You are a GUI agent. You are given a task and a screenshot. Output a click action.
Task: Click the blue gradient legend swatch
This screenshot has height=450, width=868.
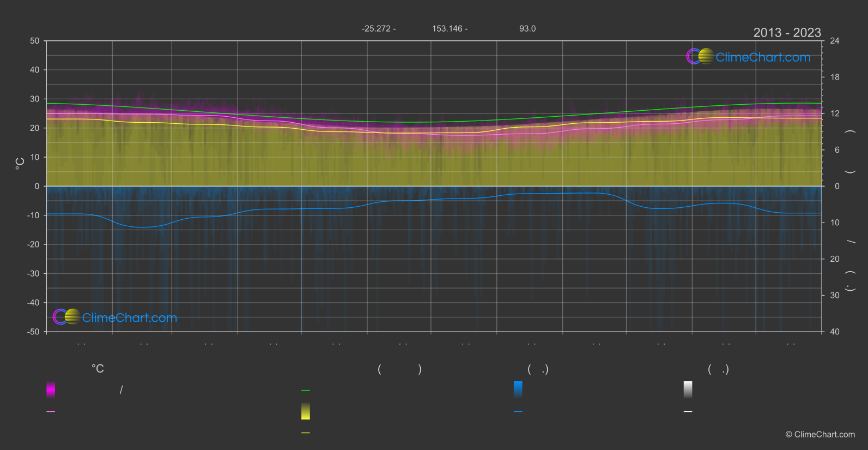tap(518, 389)
